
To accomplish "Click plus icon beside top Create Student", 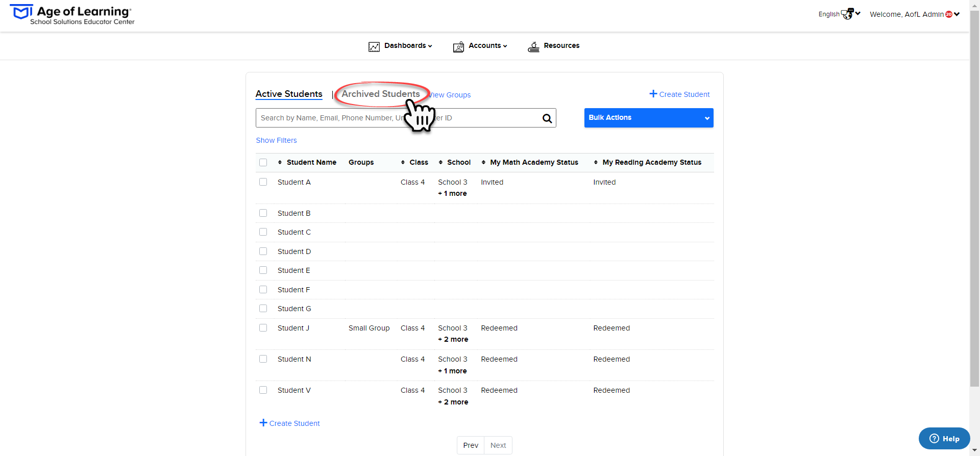I will click(x=653, y=94).
